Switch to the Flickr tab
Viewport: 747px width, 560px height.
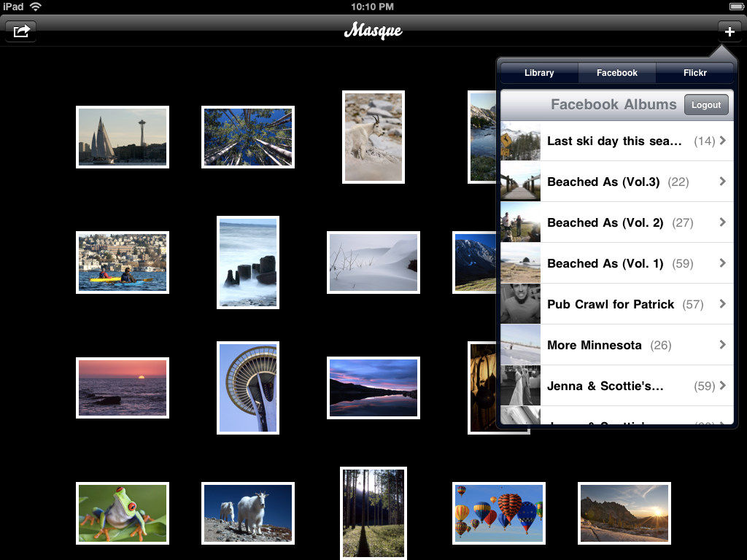[694, 73]
